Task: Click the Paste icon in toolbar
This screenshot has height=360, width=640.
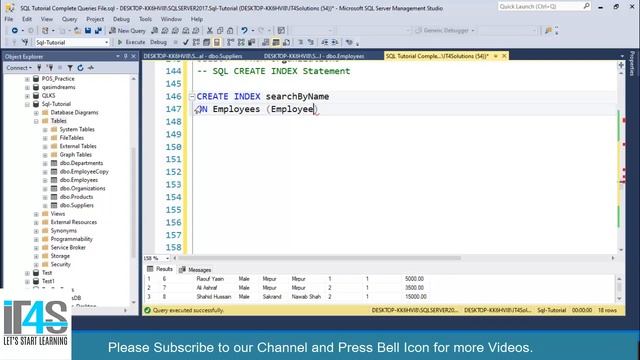Action: tap(230, 31)
